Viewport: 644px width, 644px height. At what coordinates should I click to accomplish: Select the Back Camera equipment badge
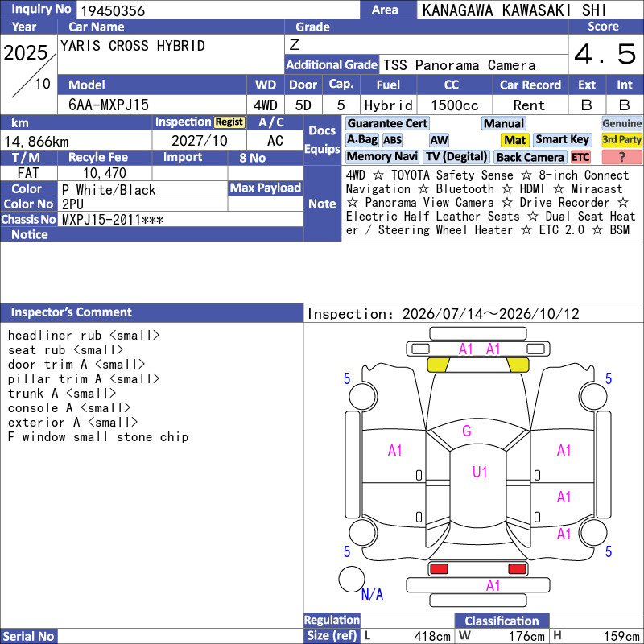tap(530, 157)
